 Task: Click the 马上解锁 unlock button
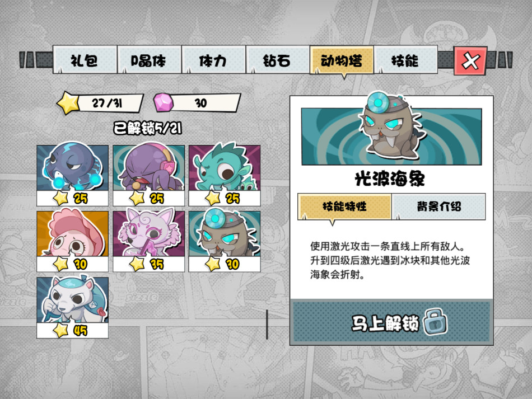[391, 322]
